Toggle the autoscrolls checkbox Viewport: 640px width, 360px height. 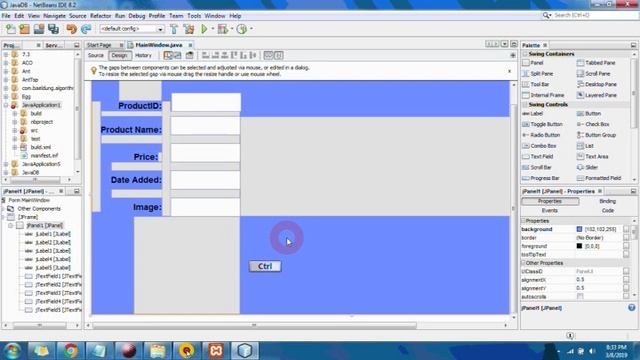[580, 297]
